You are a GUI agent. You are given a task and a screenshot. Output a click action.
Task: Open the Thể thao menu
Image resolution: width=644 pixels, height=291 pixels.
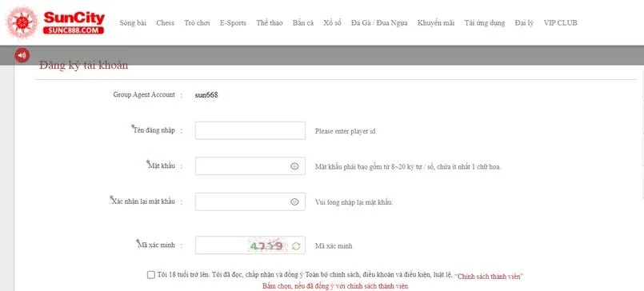[270, 23]
